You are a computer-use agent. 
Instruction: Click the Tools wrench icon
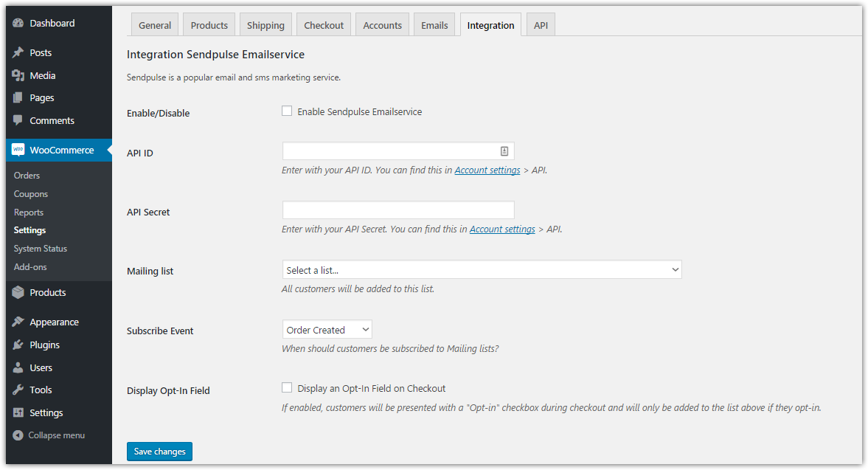[18, 390]
